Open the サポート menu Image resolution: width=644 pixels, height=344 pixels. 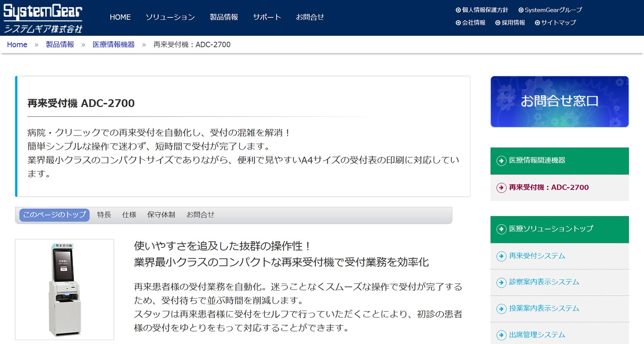pyautogui.click(x=267, y=17)
